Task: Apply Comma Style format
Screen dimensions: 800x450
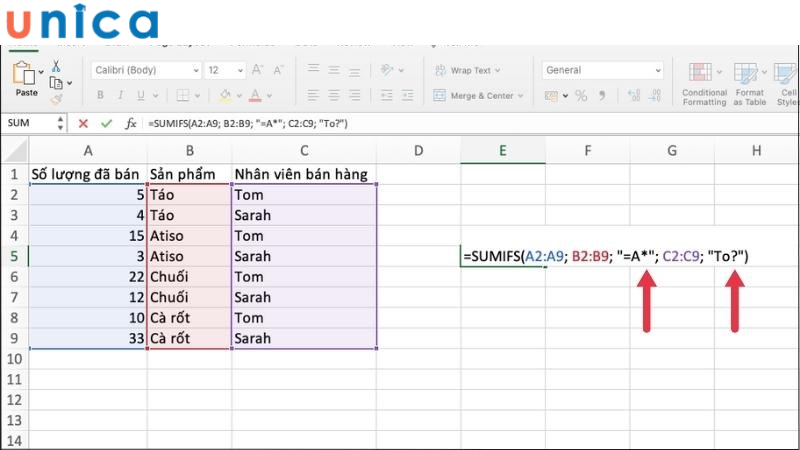Action: pyautogui.click(x=603, y=95)
